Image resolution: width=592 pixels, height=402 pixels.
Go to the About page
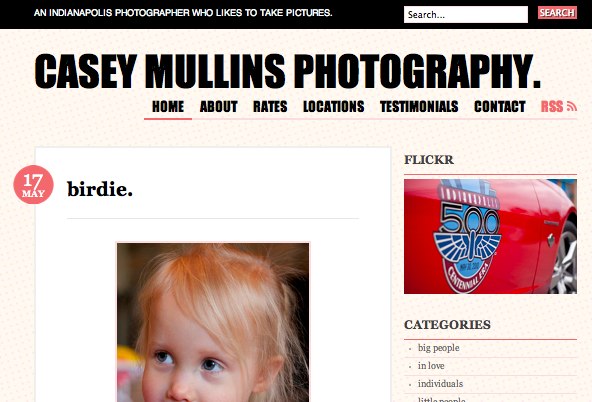(x=219, y=106)
